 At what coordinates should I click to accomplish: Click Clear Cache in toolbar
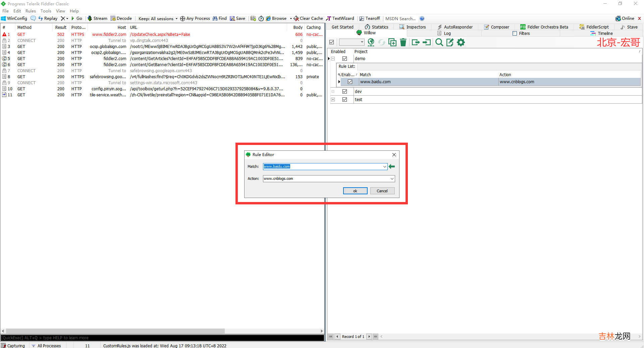click(308, 18)
